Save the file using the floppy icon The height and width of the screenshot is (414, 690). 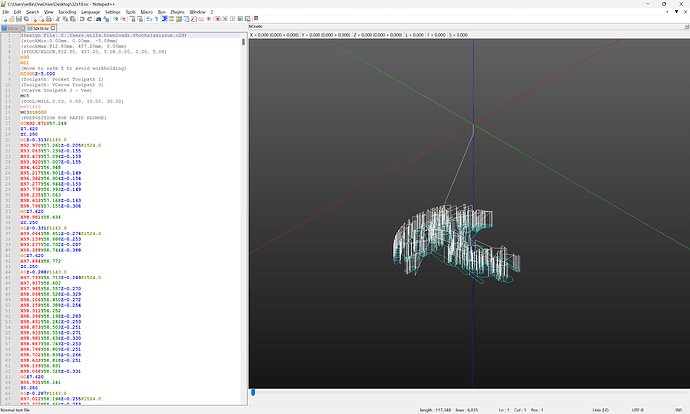click(x=19, y=19)
